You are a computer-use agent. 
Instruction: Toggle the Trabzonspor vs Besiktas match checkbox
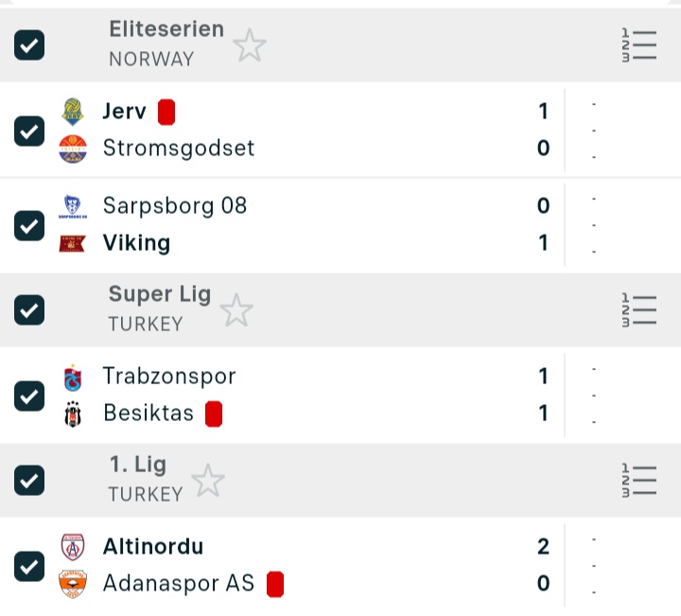click(x=29, y=396)
